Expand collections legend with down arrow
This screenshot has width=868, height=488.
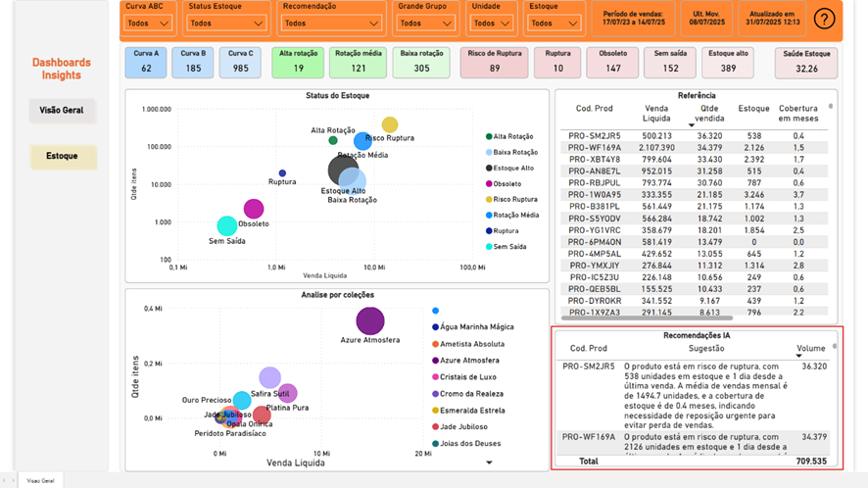[490, 463]
